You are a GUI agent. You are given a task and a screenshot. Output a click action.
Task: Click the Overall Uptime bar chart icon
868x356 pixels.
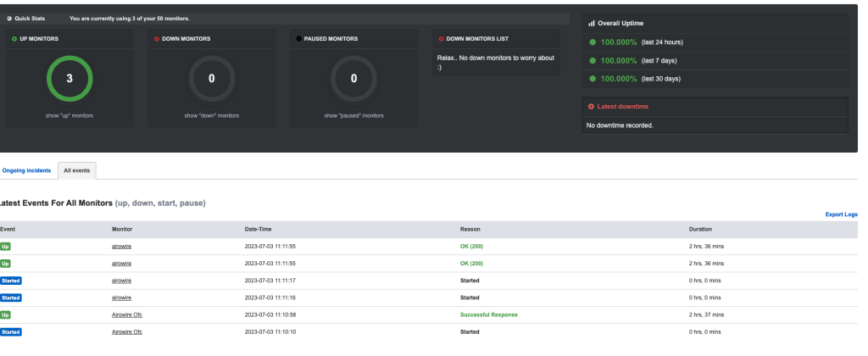click(x=591, y=23)
